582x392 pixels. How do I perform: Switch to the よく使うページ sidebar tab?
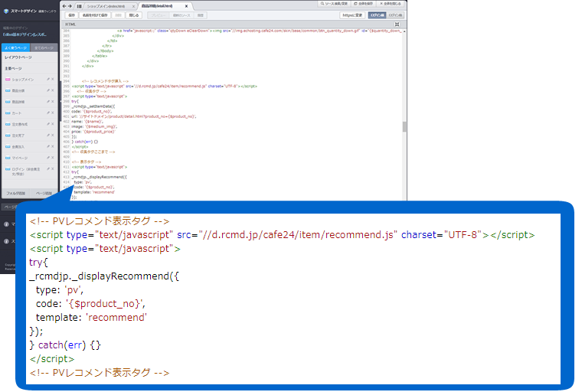click(x=15, y=48)
